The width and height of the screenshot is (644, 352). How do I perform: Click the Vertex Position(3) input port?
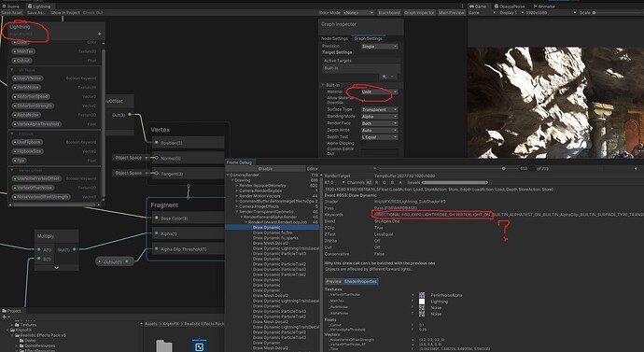(156, 143)
